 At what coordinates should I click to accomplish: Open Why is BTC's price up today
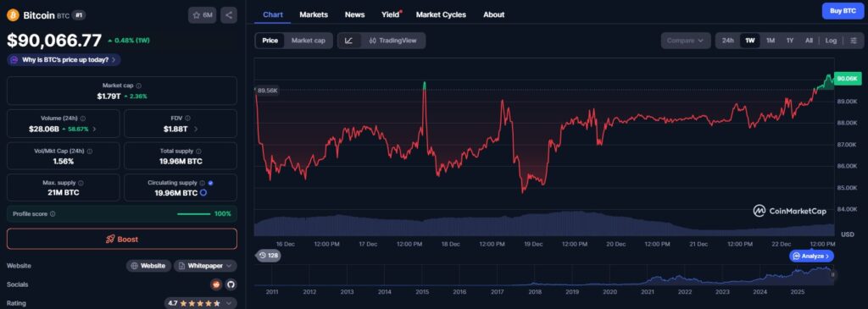(x=64, y=60)
